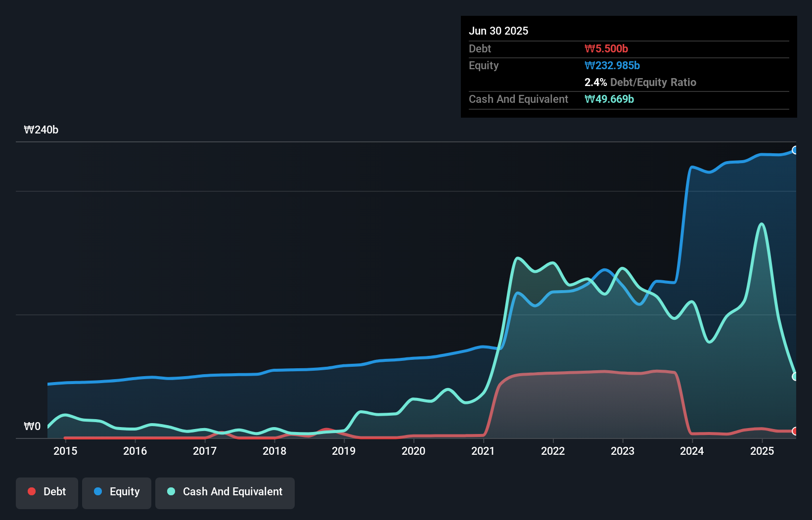812x520 pixels.
Task: Select the teal Cash endpoint marker
Action: [x=795, y=377]
